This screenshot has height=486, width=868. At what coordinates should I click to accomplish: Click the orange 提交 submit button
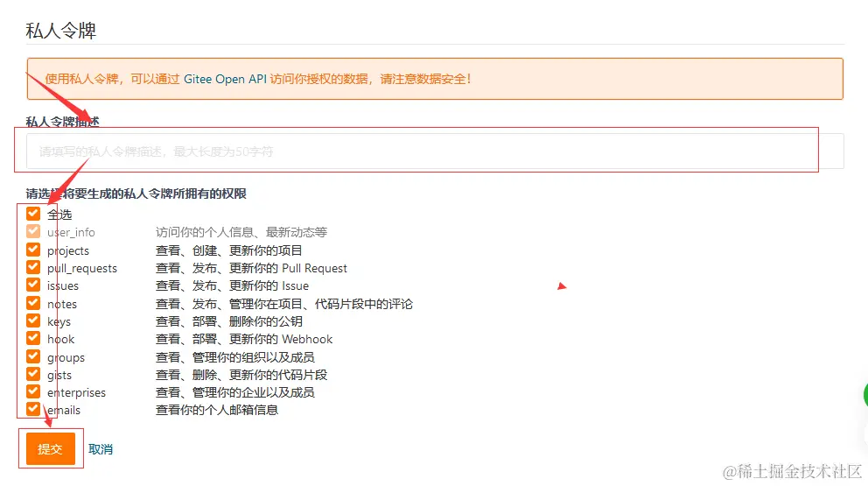51,448
